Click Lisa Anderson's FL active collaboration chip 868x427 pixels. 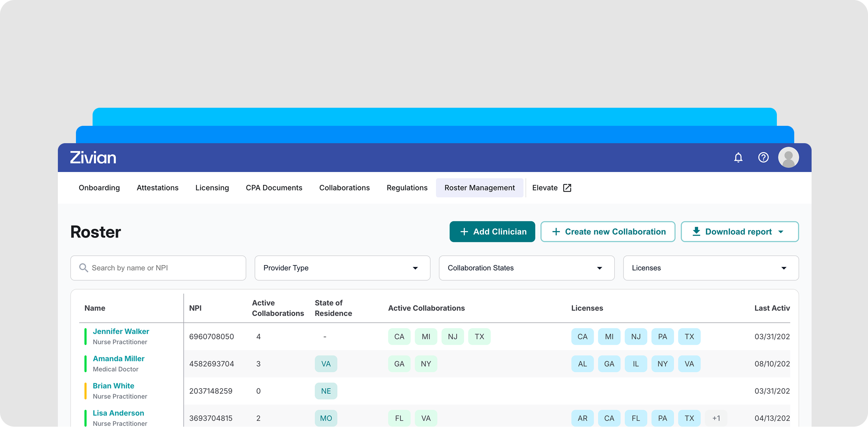[399, 418]
